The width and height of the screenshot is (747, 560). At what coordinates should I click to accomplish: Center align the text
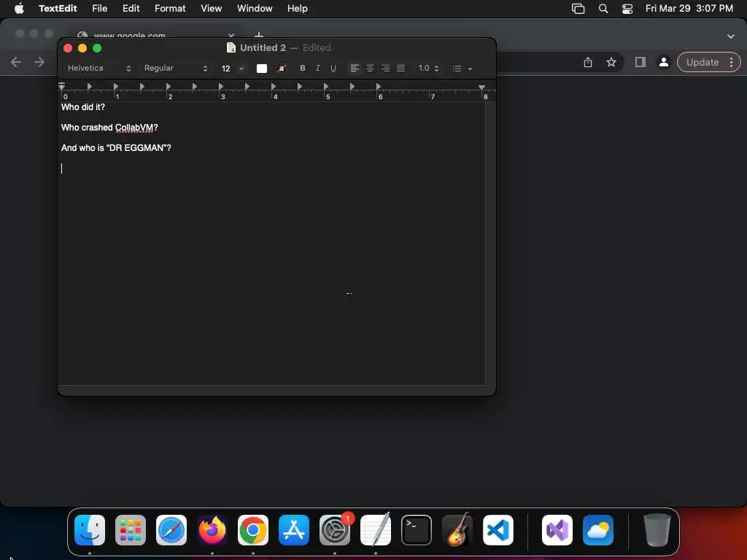[370, 68]
